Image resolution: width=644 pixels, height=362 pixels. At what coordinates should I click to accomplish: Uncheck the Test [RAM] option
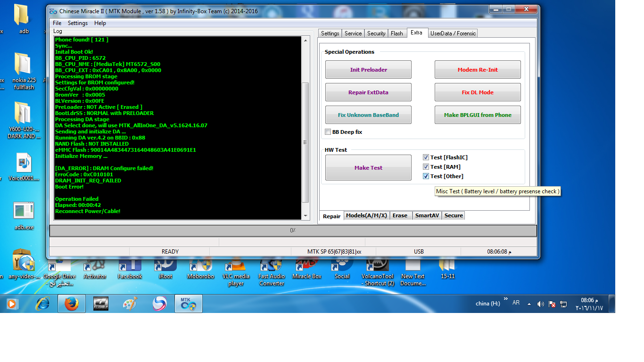426,167
